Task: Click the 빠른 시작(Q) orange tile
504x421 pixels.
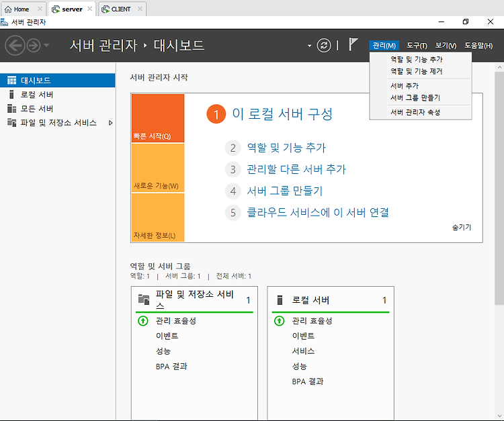Action: [x=158, y=118]
